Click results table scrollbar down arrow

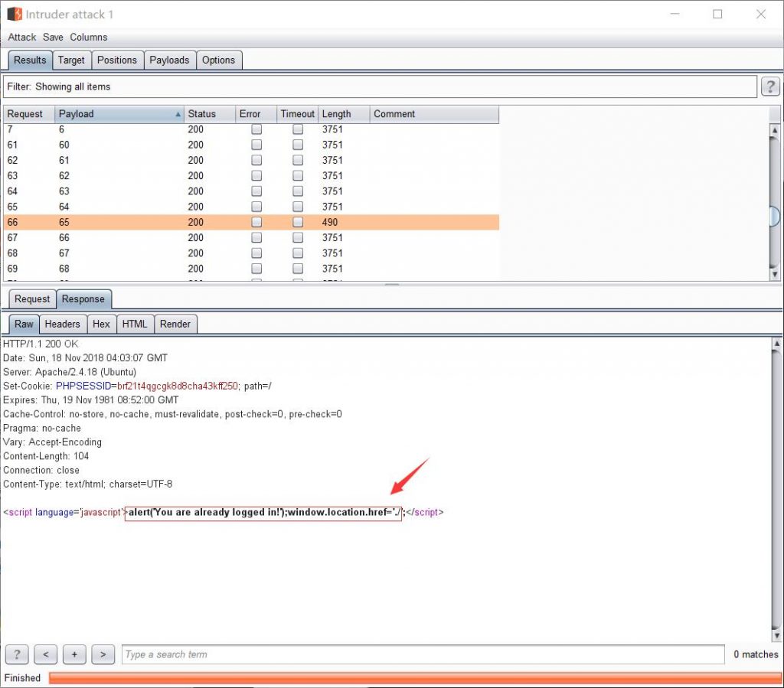tap(775, 274)
